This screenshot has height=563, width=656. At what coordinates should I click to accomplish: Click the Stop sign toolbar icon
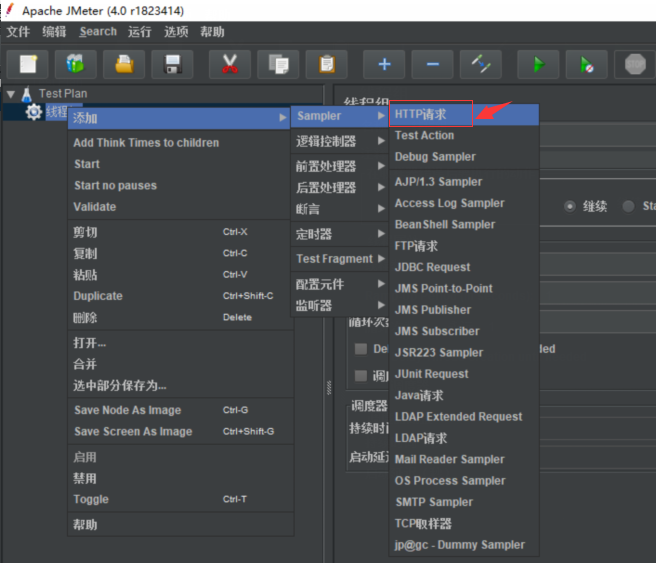pos(635,64)
